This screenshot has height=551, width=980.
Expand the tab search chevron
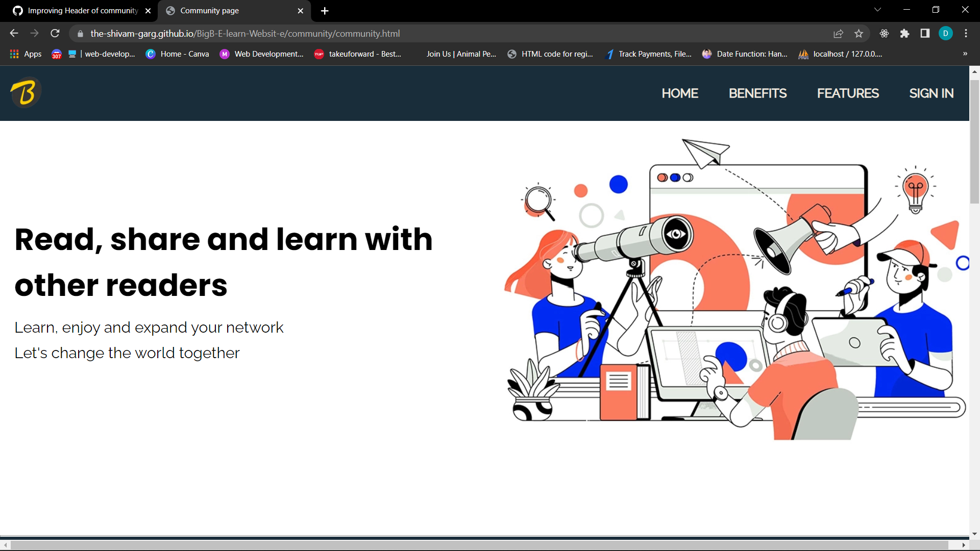coord(877,10)
